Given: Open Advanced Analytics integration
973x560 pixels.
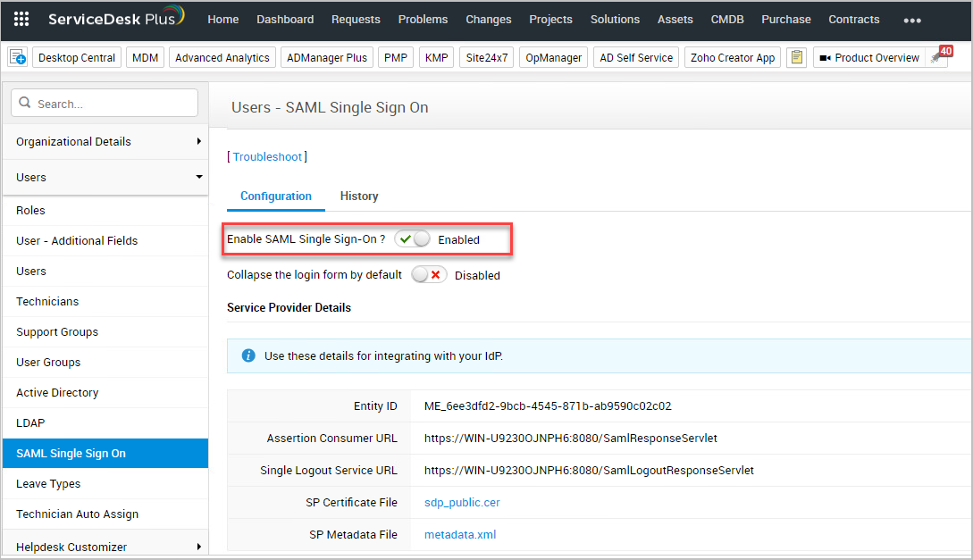Looking at the screenshot, I should coord(222,58).
